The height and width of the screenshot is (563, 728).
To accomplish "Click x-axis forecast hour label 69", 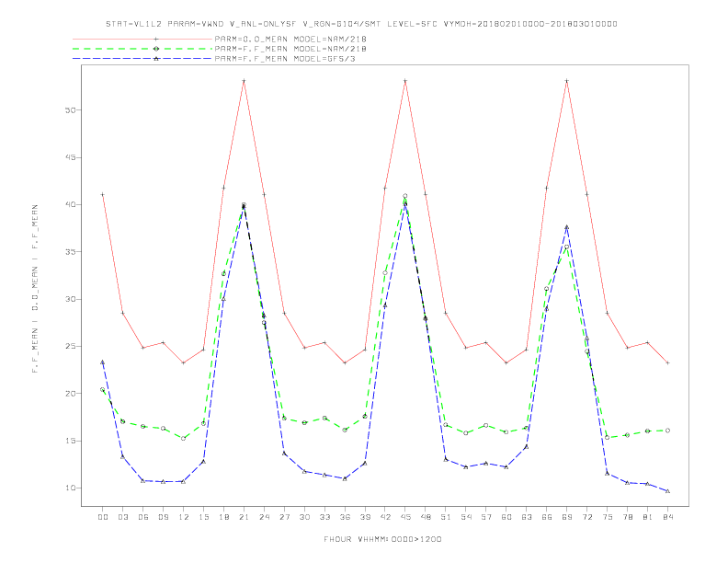I will pos(567,517).
